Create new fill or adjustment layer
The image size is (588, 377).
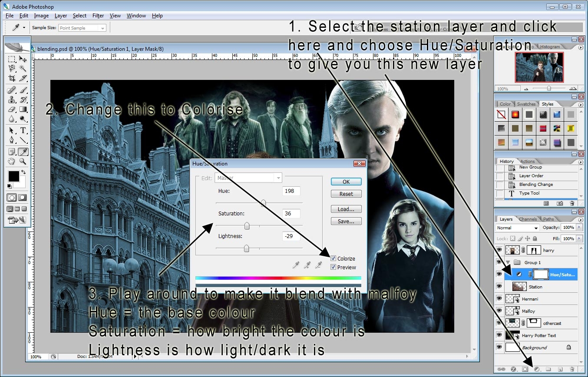536,369
